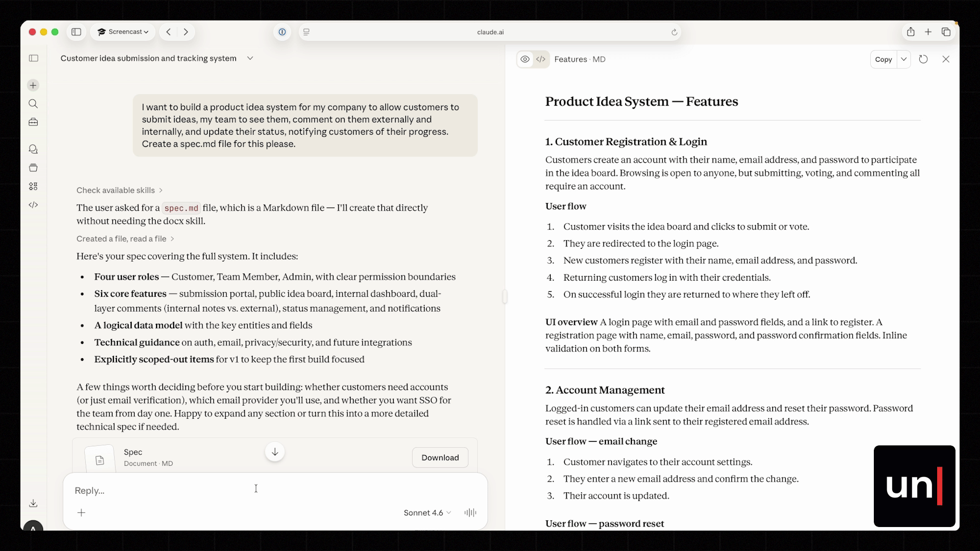Click the Copy button in artifact panel
The width and height of the screenshot is (980, 551).
tap(884, 59)
